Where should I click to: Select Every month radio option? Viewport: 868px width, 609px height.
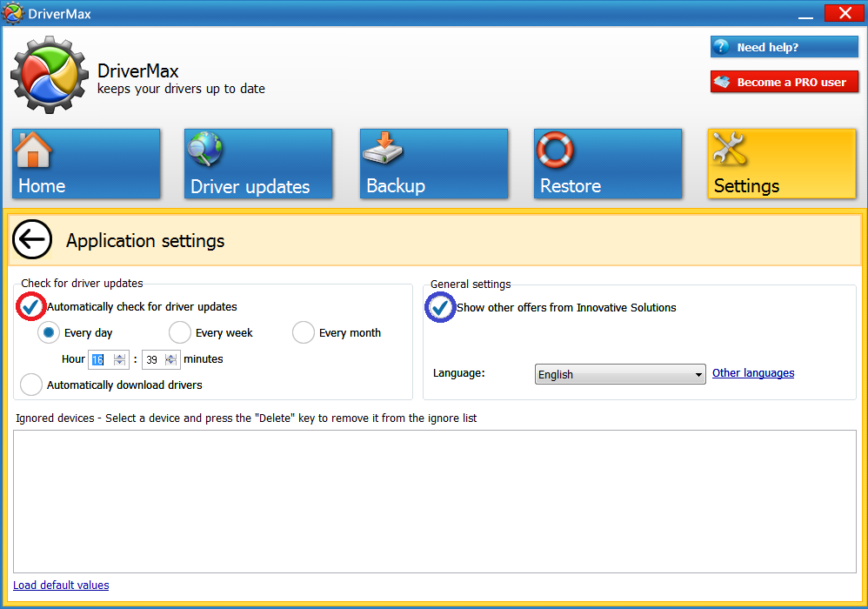tap(304, 332)
